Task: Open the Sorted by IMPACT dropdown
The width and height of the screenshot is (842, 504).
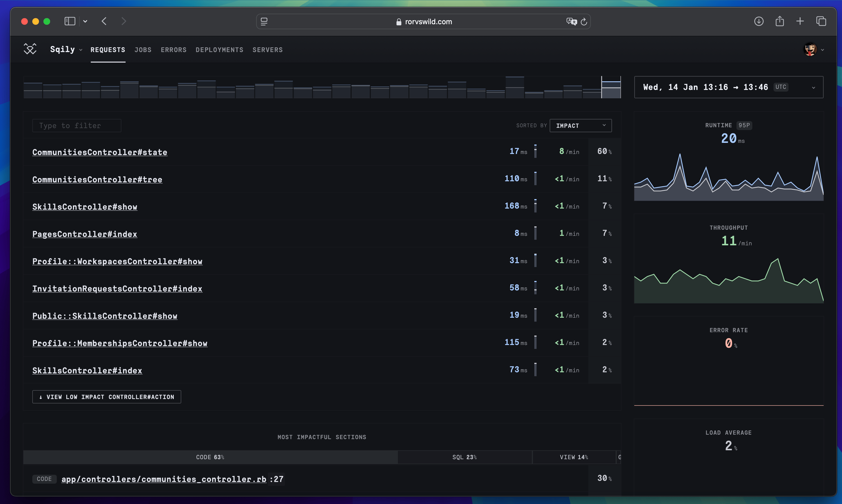Action: pyautogui.click(x=581, y=126)
